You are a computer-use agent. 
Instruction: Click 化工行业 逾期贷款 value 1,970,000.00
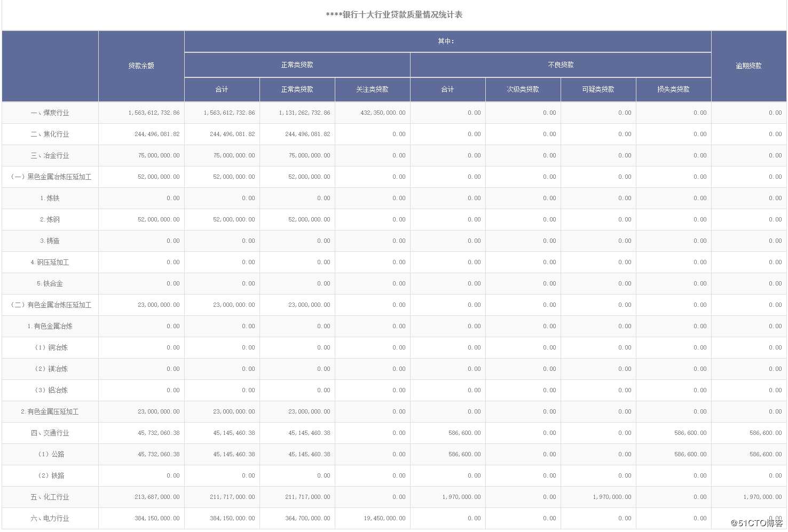[762, 497]
